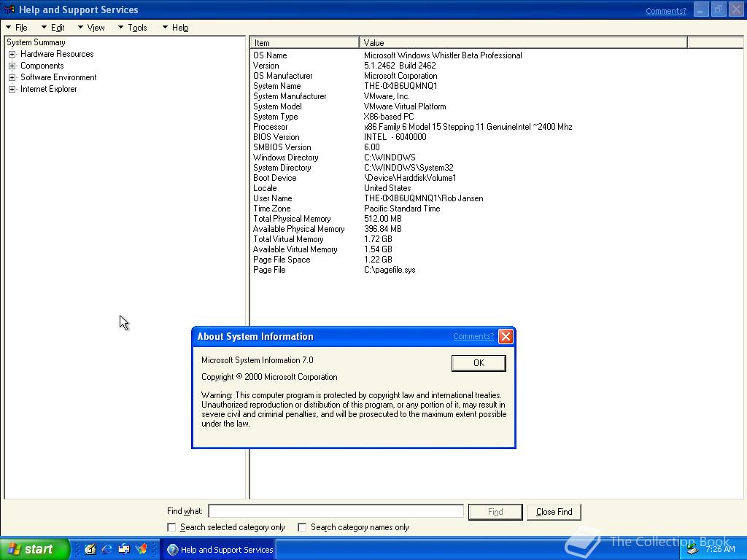Click C:\WINDOWS\System32 value
Image resolution: width=747 pixels, height=560 pixels.
click(x=409, y=168)
